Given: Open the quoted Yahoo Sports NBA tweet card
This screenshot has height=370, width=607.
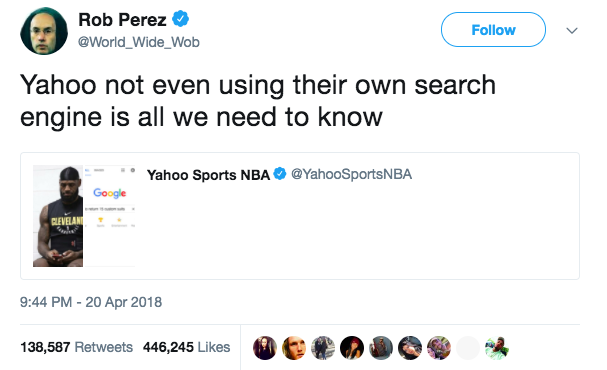Looking at the screenshot, I should pos(300,216).
